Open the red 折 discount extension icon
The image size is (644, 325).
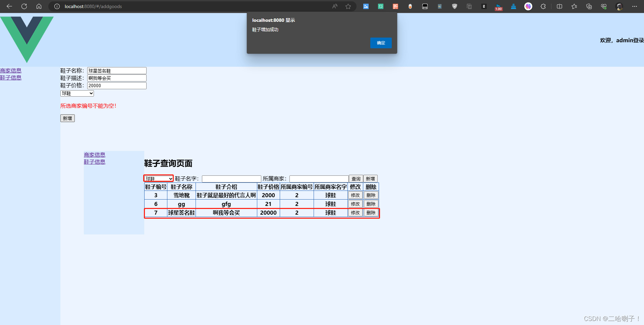click(395, 6)
